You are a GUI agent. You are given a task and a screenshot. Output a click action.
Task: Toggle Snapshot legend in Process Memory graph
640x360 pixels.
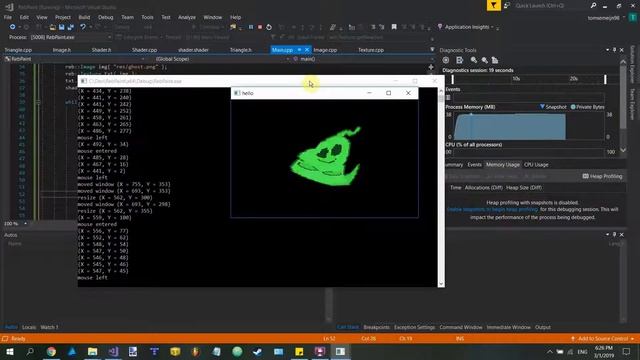(553, 107)
